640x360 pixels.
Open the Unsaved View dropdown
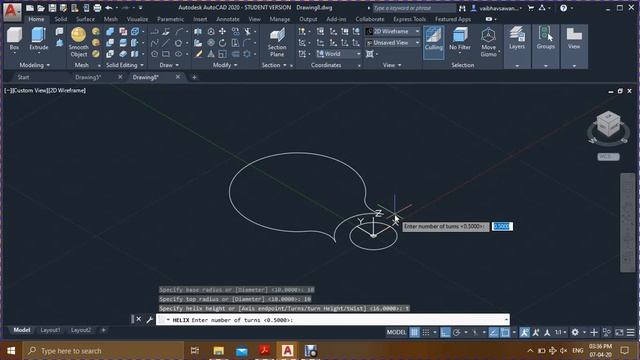coord(393,42)
